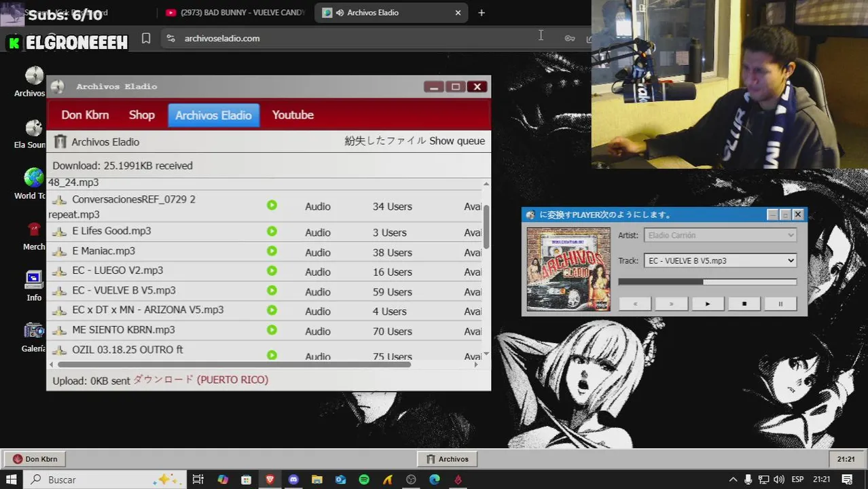This screenshot has height=489, width=868.
Task: Play EC - LUEGO V2.mp3 green button
Action: (x=272, y=271)
